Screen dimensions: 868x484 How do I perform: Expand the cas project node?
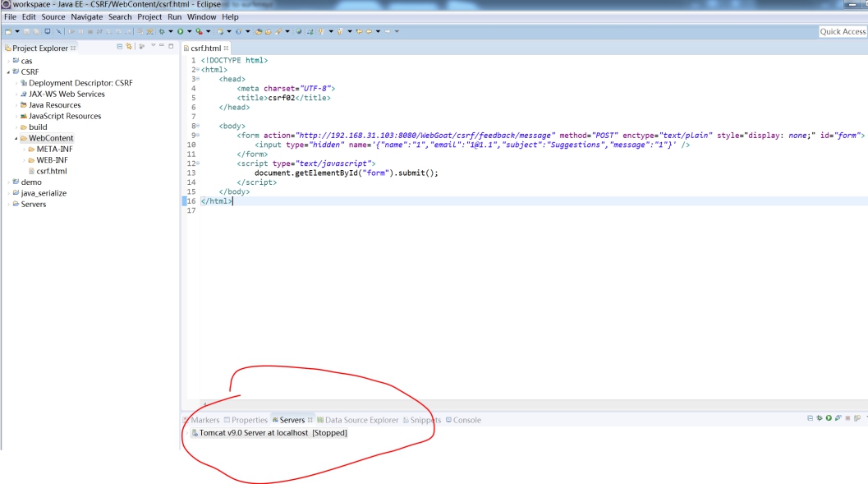8,61
